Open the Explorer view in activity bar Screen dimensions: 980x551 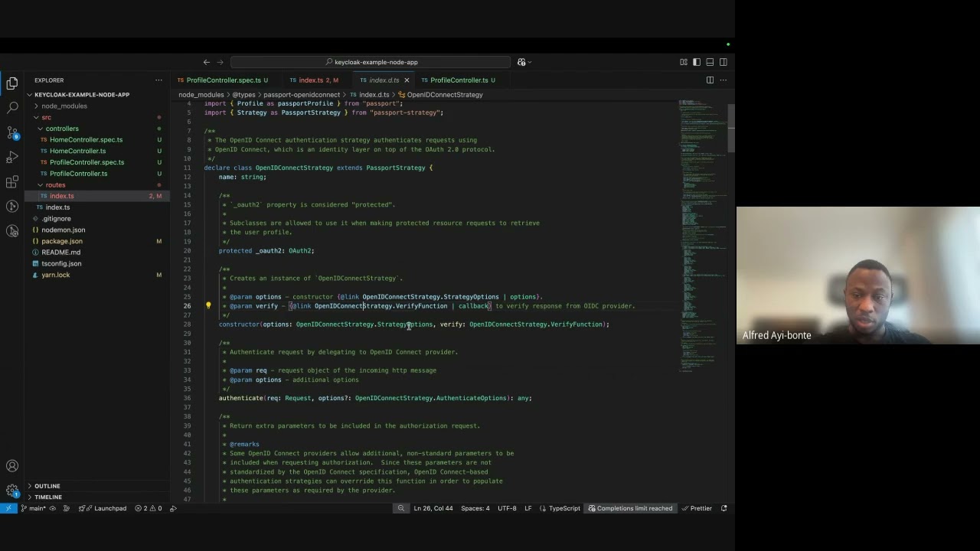point(12,83)
